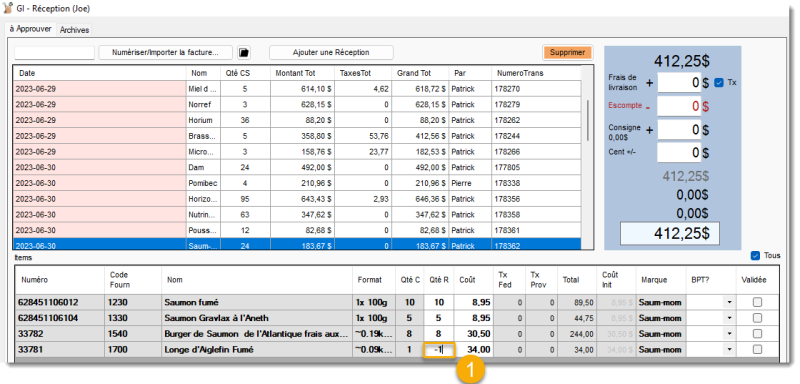The width and height of the screenshot is (800, 384).
Task: Select reception row Micro... 178266
Action: tap(297, 152)
